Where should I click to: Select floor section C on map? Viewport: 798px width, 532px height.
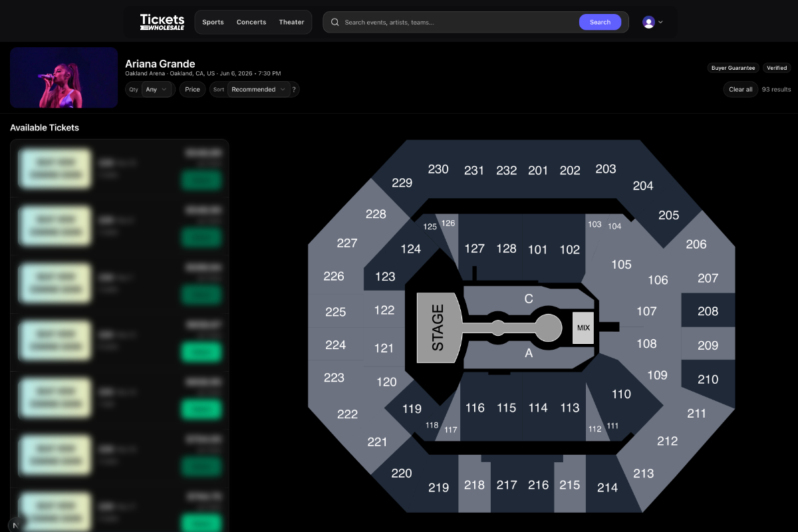pyautogui.click(x=529, y=299)
